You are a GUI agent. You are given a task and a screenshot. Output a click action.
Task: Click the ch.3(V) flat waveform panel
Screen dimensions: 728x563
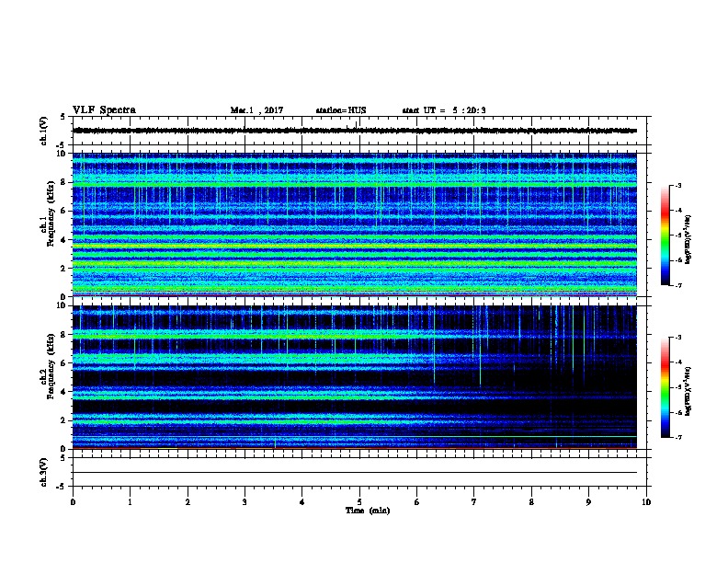[x=359, y=472]
